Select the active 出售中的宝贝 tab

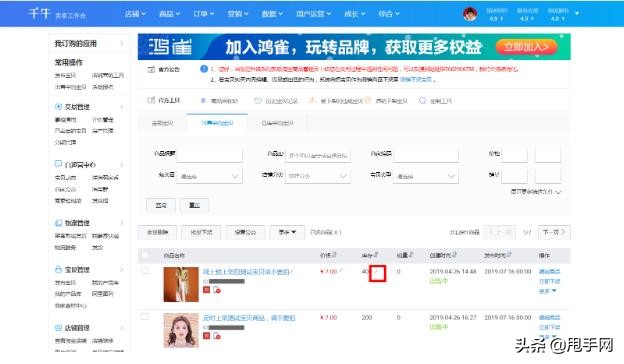[217, 123]
